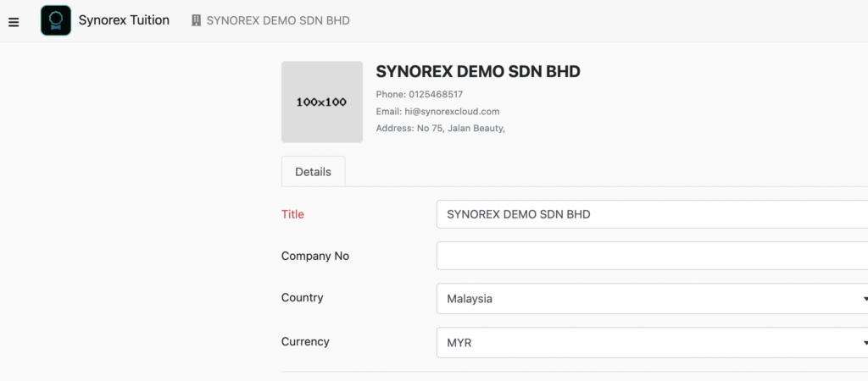Focus the empty Company No field

(x=652, y=256)
